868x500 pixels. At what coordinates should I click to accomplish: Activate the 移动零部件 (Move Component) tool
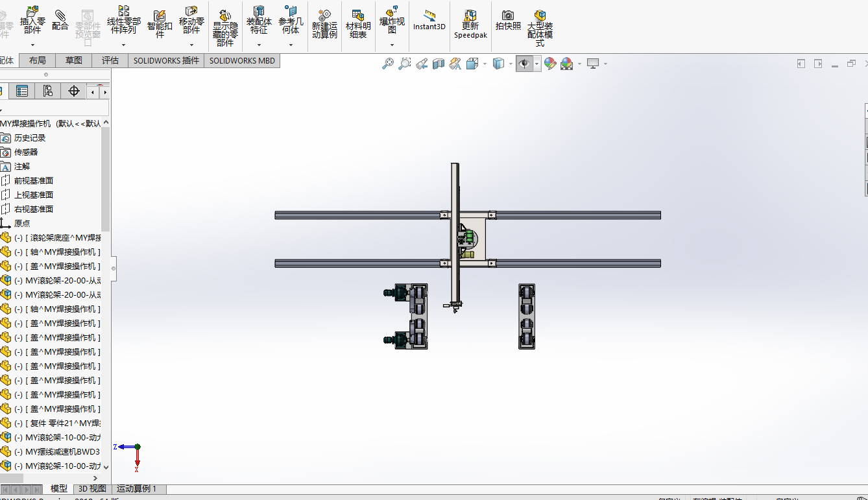point(191,20)
